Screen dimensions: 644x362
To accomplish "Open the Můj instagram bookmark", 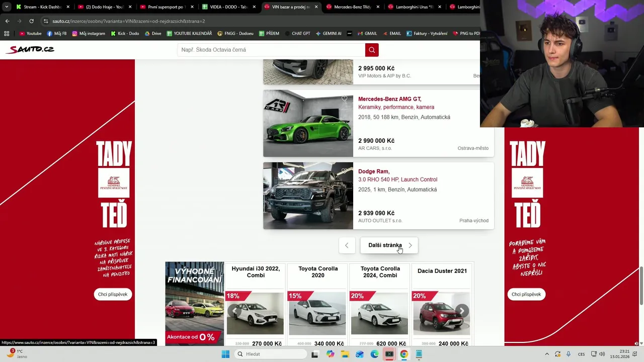I will click(x=89, y=34).
